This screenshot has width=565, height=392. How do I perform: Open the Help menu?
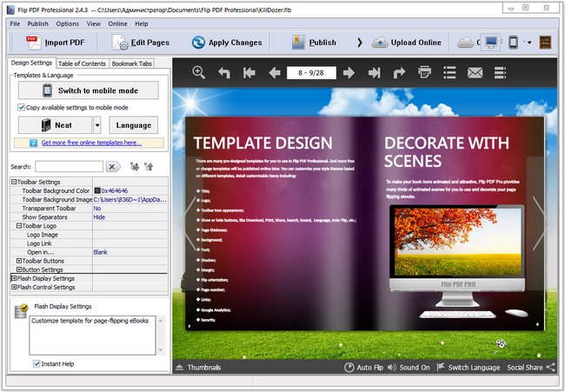coord(142,23)
